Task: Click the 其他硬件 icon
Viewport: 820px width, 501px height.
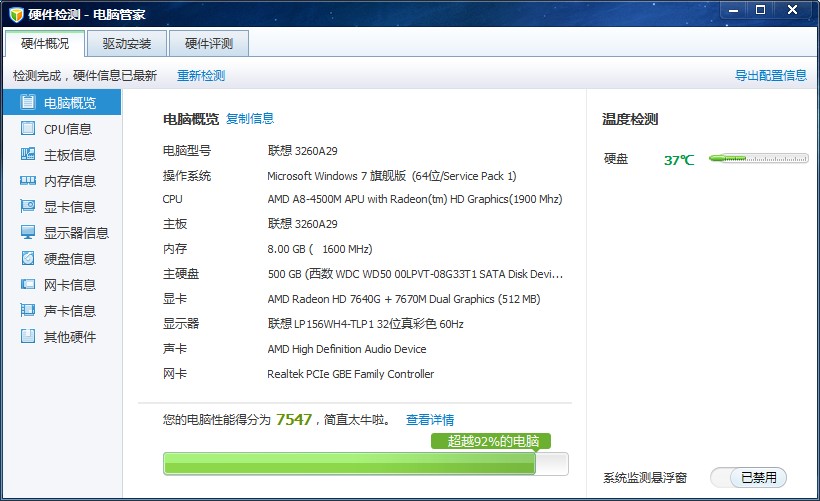Action: 28,336
